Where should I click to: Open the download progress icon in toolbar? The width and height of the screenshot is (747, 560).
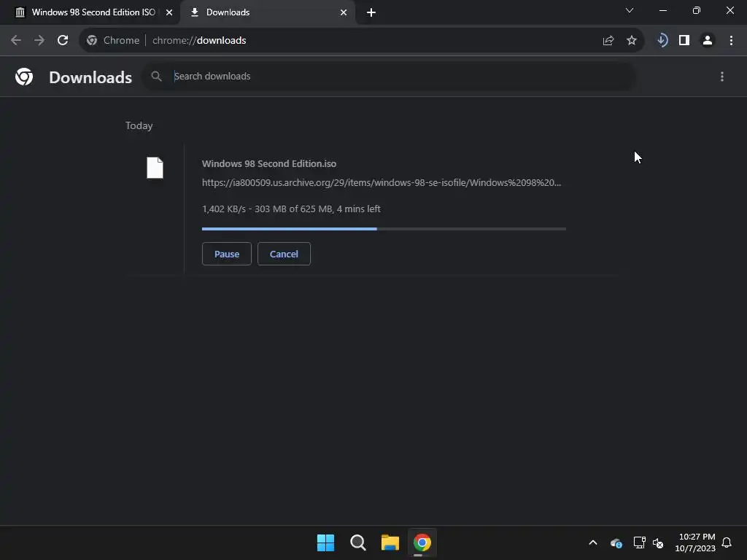pos(662,41)
